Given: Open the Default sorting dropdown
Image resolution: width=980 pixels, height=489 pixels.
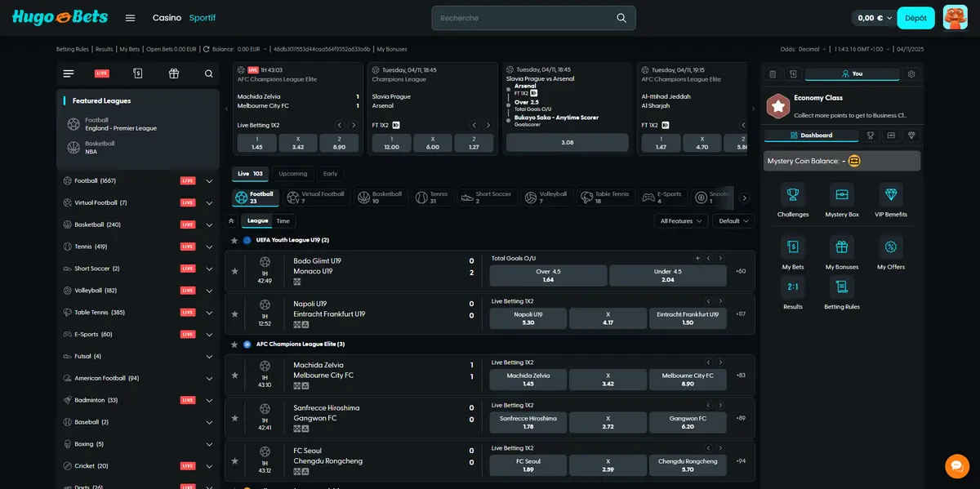Looking at the screenshot, I should click(x=733, y=220).
